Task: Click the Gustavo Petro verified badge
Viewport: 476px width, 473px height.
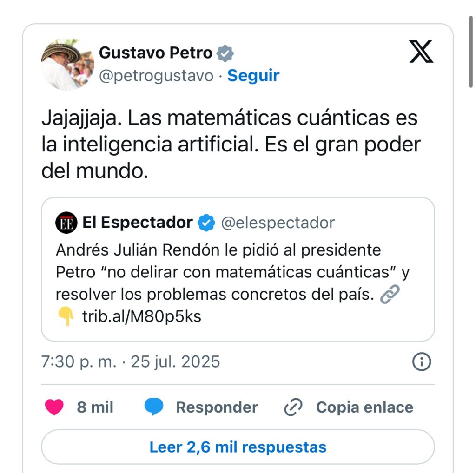Action: 225,54
